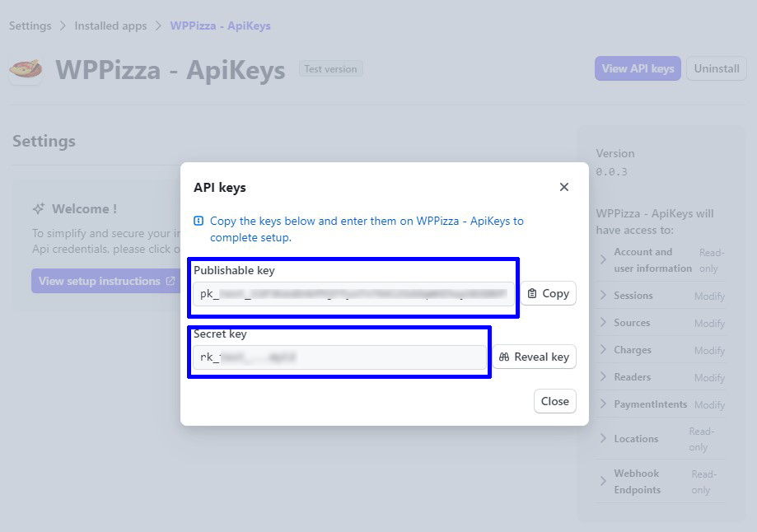
Task: Click the Publishable key label
Action: point(234,270)
